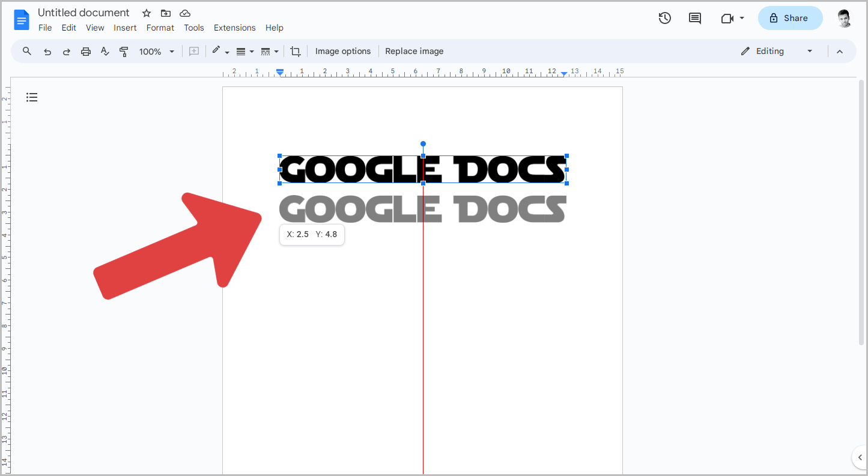Screen dimensions: 868x476
Task: Click the Replace image button
Action: pyautogui.click(x=414, y=52)
